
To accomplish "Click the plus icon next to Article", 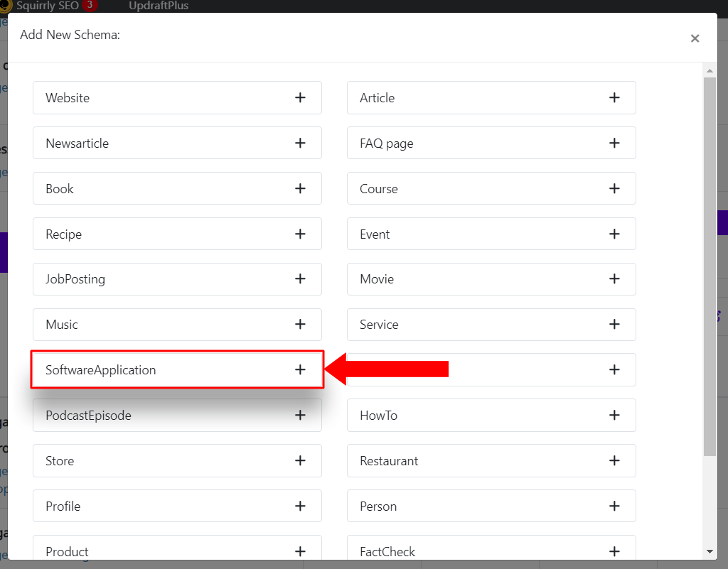I will [614, 97].
